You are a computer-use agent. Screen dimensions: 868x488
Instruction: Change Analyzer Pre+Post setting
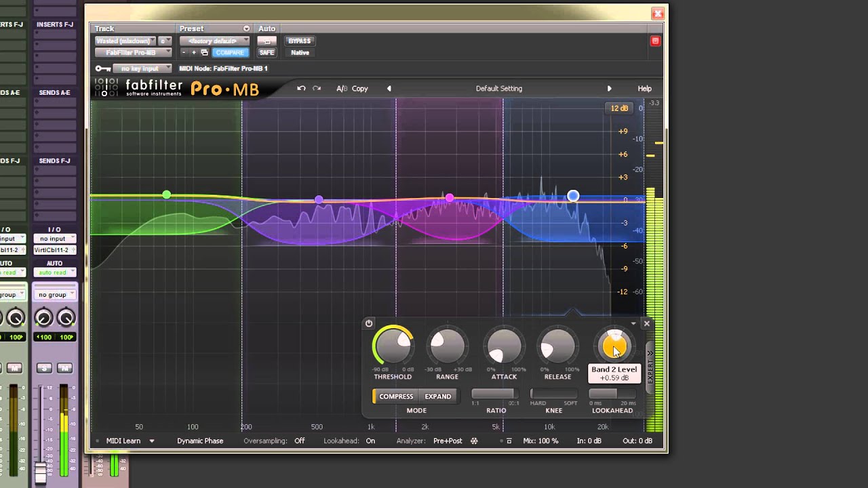[448, 441]
